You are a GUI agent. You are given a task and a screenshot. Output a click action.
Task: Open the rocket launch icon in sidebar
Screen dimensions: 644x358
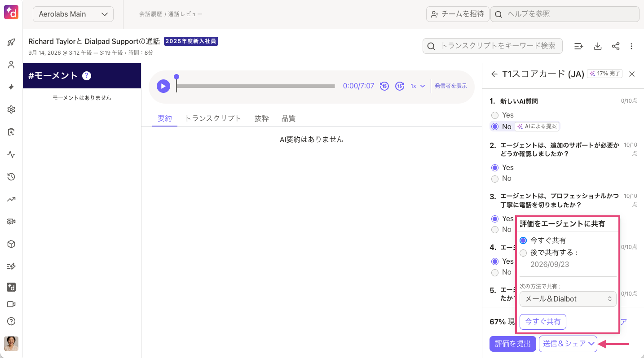[12, 42]
